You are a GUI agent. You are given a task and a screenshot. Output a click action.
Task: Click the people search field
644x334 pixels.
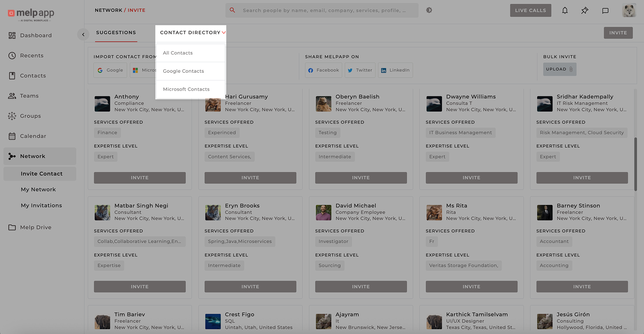(x=324, y=11)
